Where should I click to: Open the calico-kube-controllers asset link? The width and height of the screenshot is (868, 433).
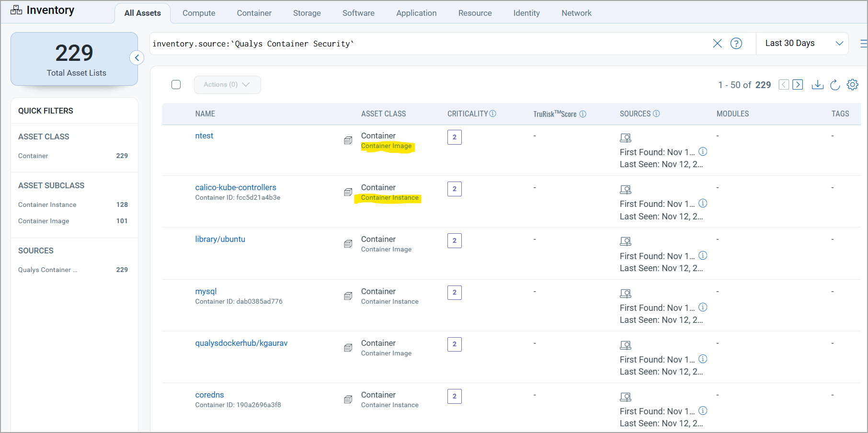tap(235, 187)
